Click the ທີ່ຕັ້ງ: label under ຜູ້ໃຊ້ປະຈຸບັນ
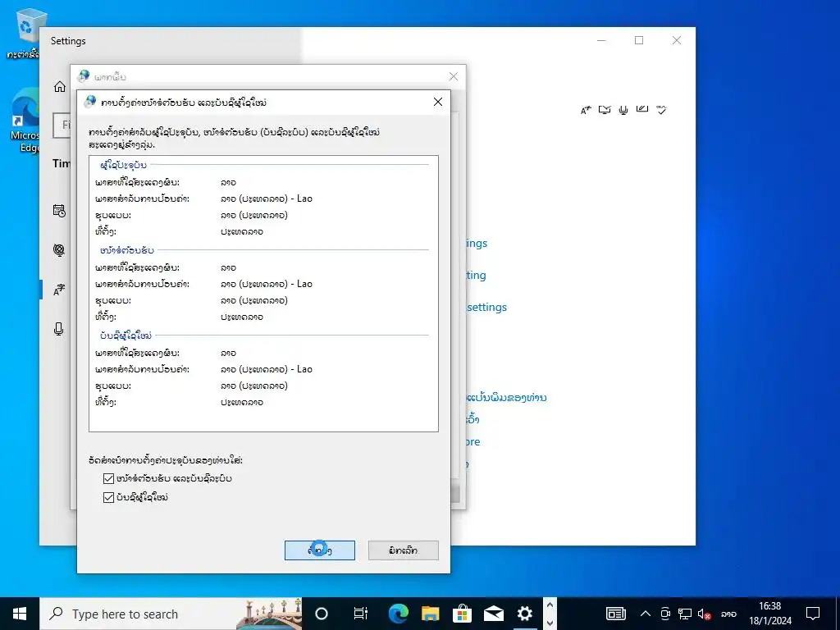 tap(106, 231)
